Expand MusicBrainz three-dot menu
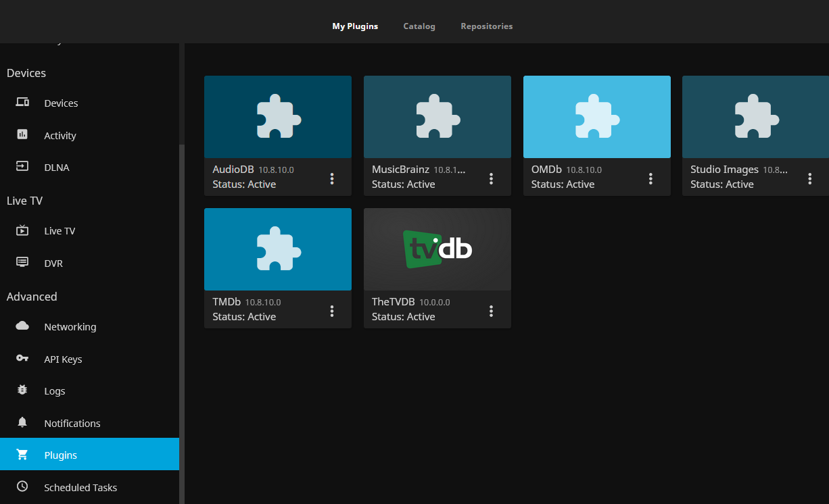 (x=492, y=178)
